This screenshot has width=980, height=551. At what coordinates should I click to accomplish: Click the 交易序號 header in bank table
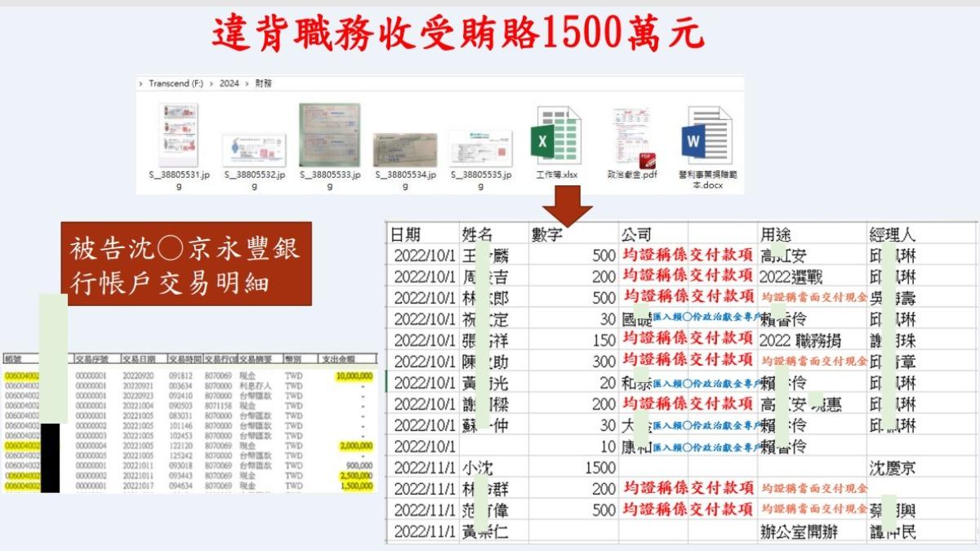tap(90, 358)
